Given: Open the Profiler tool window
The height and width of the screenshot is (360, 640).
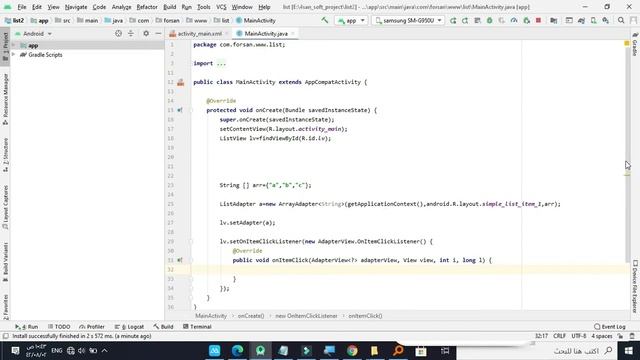Looking at the screenshot, I should 92,327.
